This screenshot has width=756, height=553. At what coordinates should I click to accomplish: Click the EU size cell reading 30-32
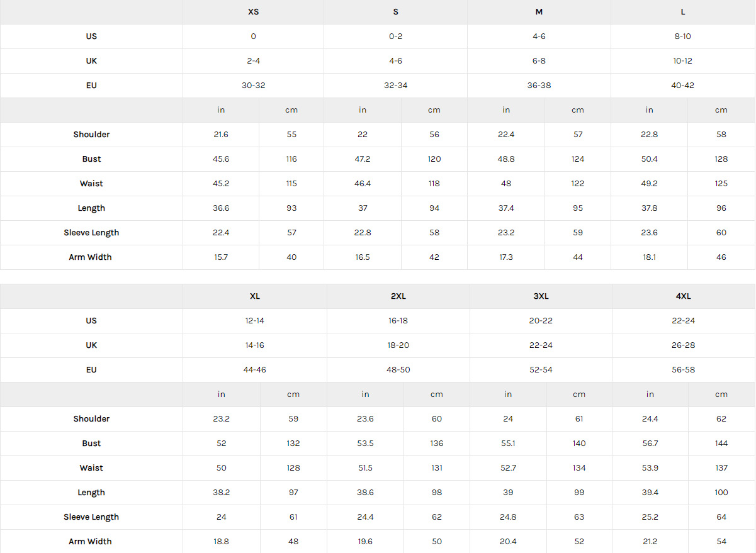point(253,86)
